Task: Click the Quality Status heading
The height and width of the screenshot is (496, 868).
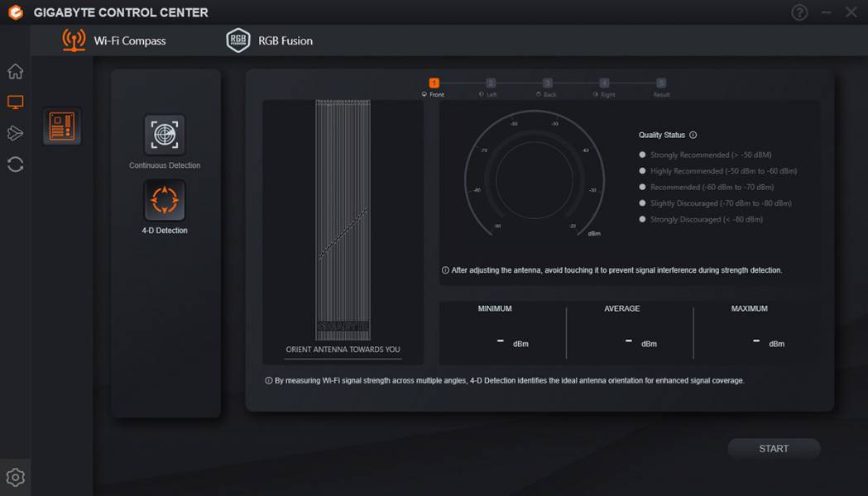Action: click(661, 135)
